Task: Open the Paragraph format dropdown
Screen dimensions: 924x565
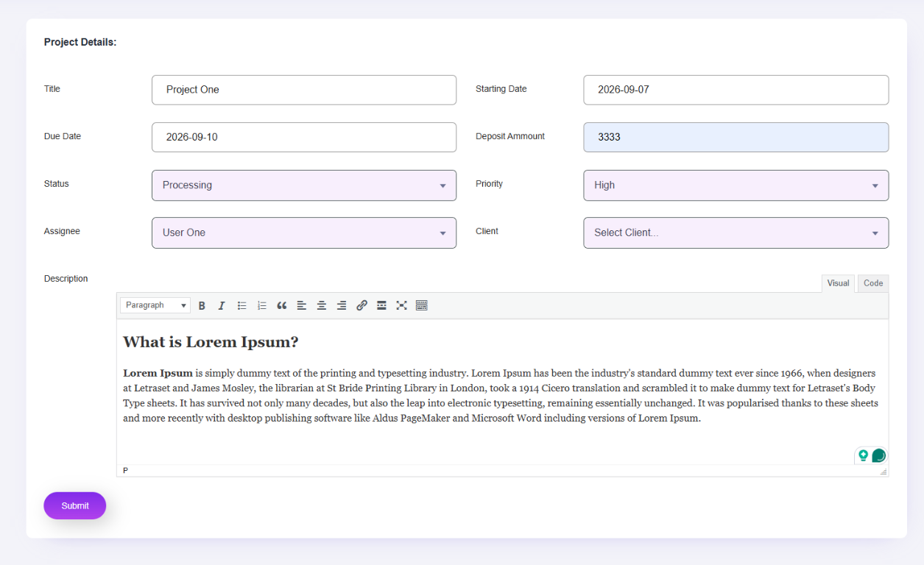Action: point(155,305)
